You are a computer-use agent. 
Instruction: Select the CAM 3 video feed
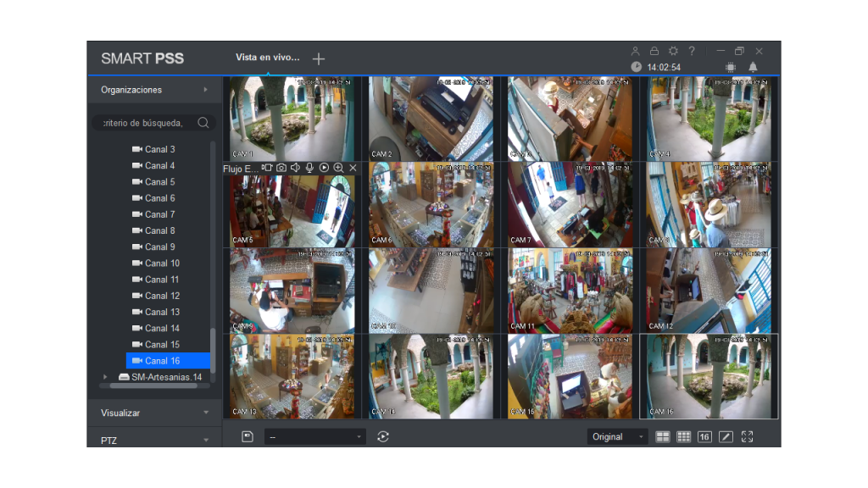[x=570, y=119]
